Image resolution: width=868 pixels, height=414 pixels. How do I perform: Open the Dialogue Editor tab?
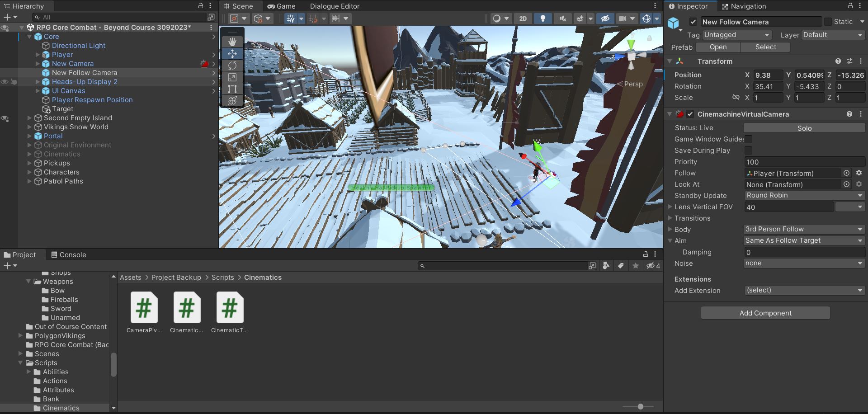coord(335,6)
